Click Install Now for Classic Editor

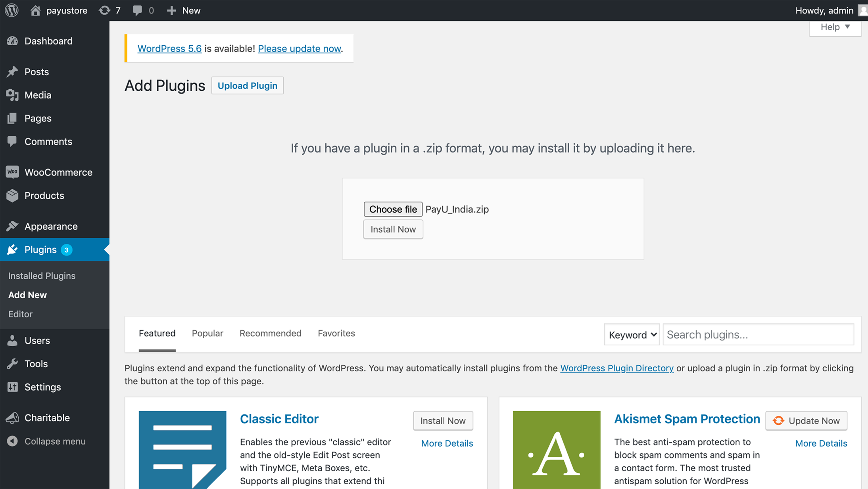click(x=442, y=420)
